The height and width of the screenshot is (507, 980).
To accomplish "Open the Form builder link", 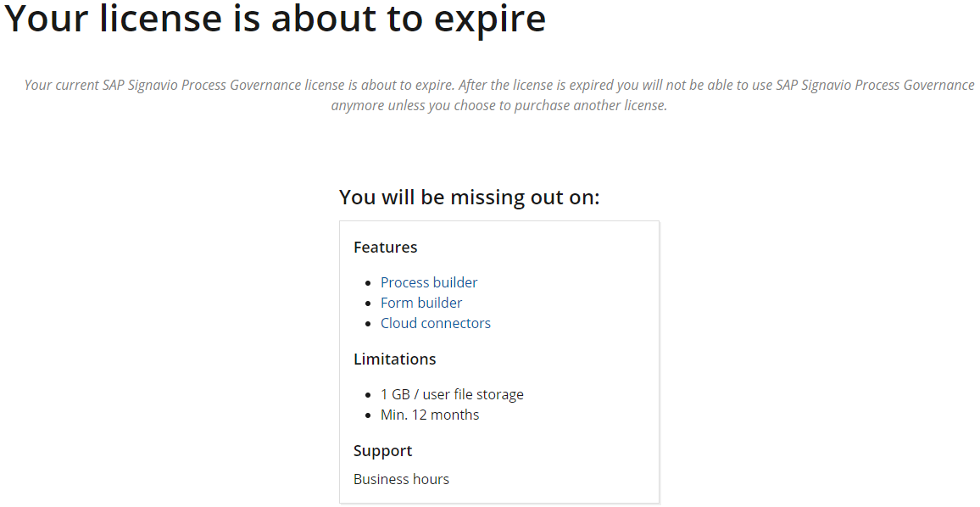I will click(421, 303).
